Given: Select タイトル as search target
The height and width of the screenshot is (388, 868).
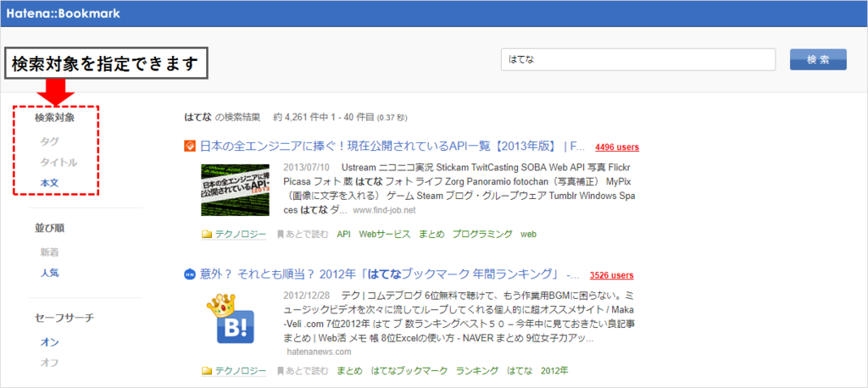Looking at the screenshot, I should (x=58, y=162).
